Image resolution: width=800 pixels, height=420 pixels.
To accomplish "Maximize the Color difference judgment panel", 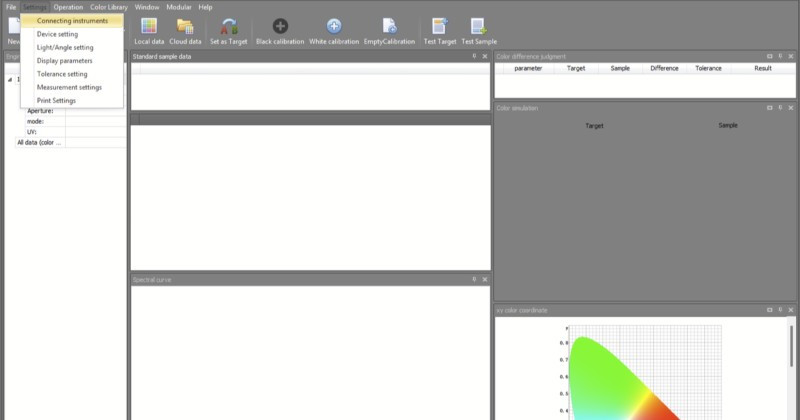I will pos(769,57).
